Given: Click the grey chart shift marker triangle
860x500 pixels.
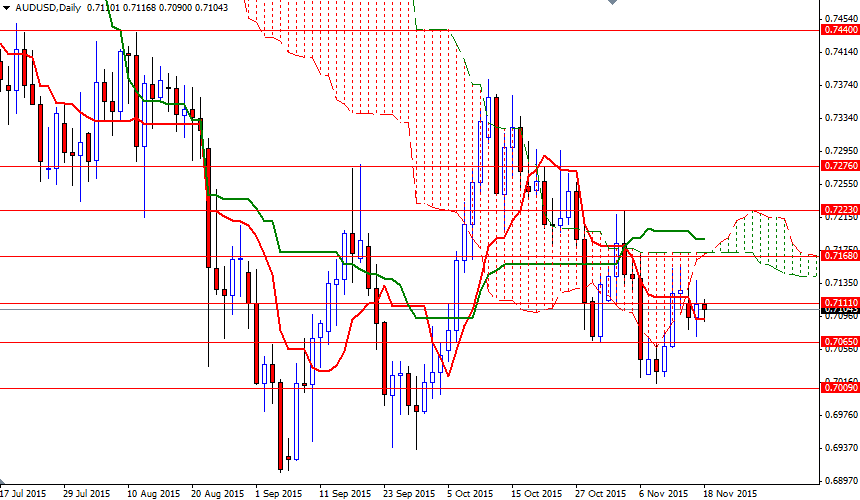Looking at the screenshot, I should [613, 4].
